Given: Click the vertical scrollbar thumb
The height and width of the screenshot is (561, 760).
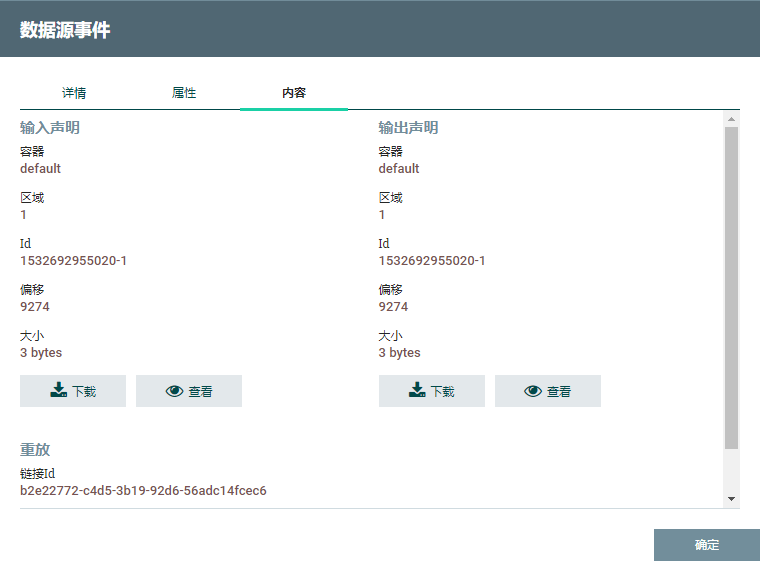Looking at the screenshot, I should [x=731, y=285].
